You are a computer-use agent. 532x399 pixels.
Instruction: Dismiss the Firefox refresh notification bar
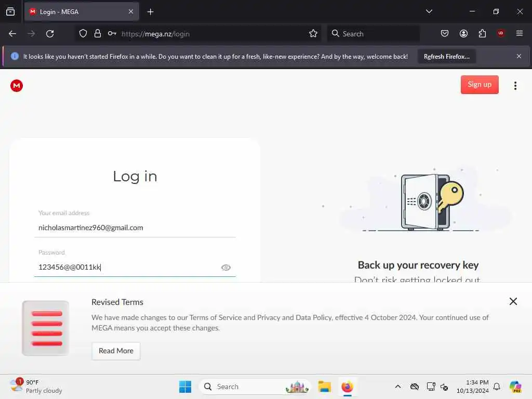point(519,56)
